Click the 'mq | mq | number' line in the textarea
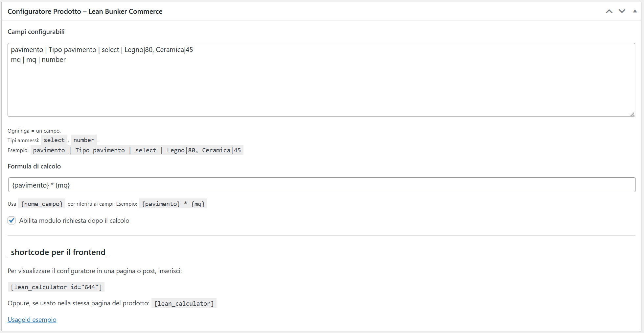This screenshot has width=644, height=333. coord(38,60)
